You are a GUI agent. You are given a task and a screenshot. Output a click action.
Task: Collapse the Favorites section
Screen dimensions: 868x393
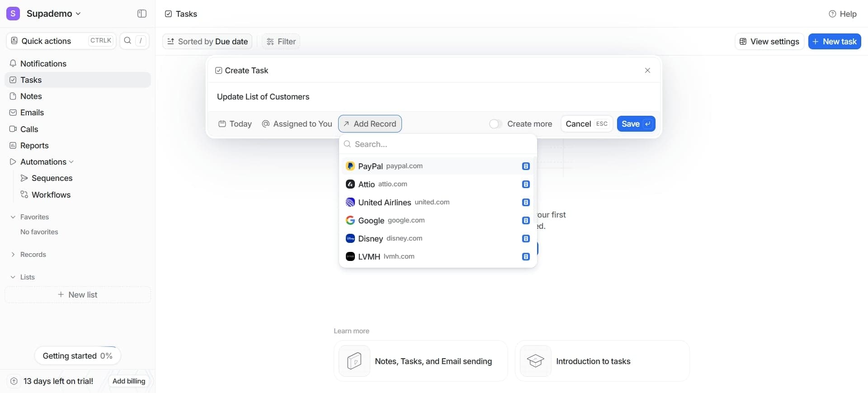13,217
